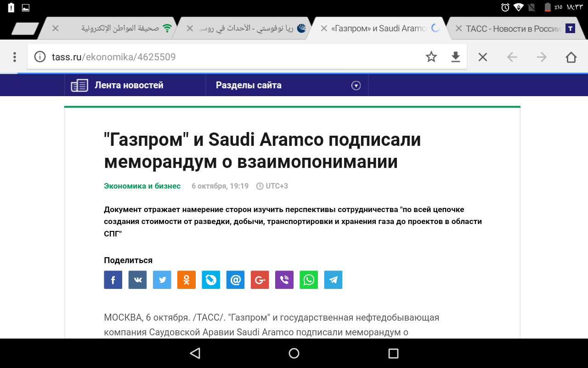Select the «Газпром» и Saudi Aramco tab
588x368 pixels.
(379, 29)
